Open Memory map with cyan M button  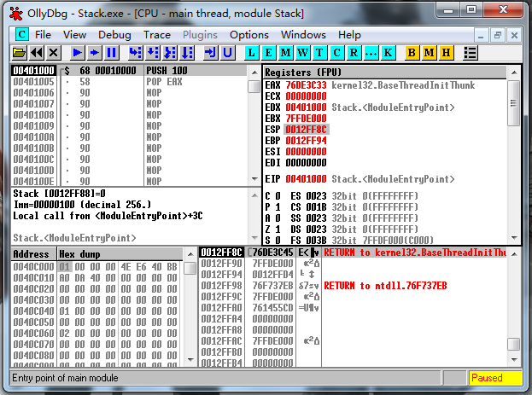285,53
